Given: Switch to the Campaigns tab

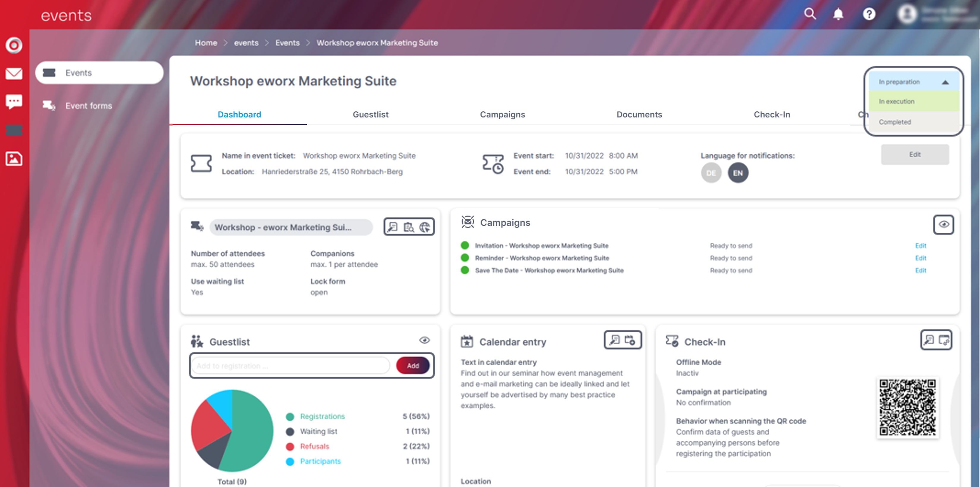Looking at the screenshot, I should 502,115.
